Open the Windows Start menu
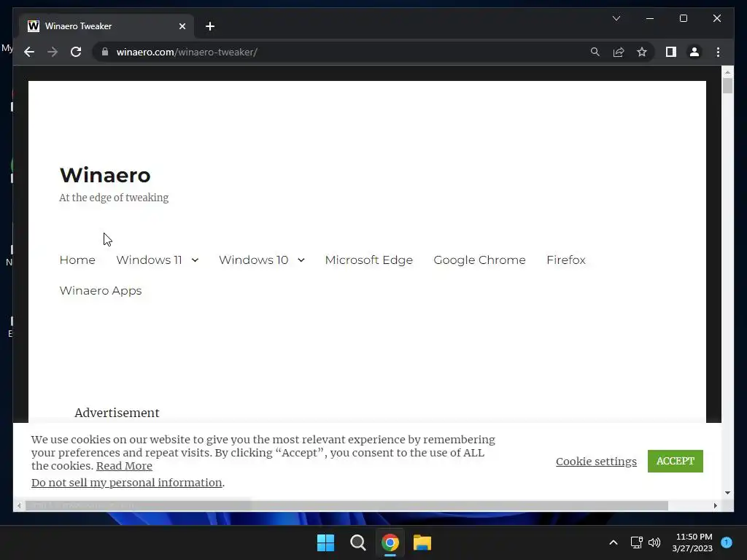 326,542
